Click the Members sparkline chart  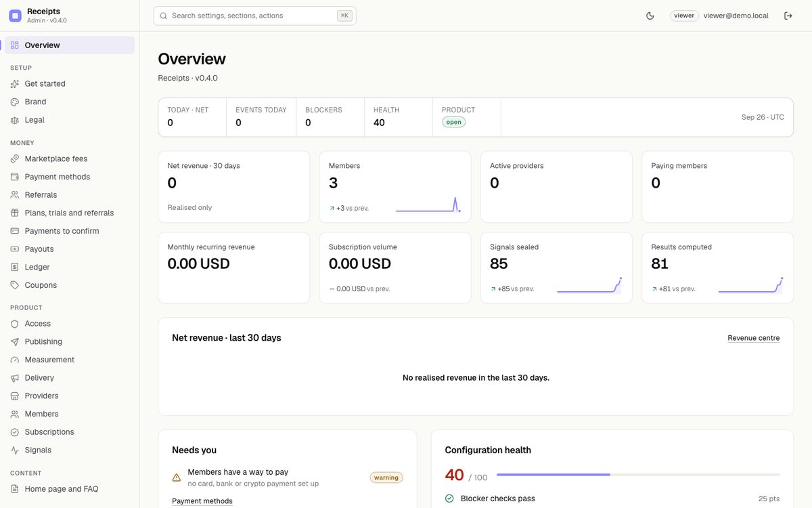(428, 204)
